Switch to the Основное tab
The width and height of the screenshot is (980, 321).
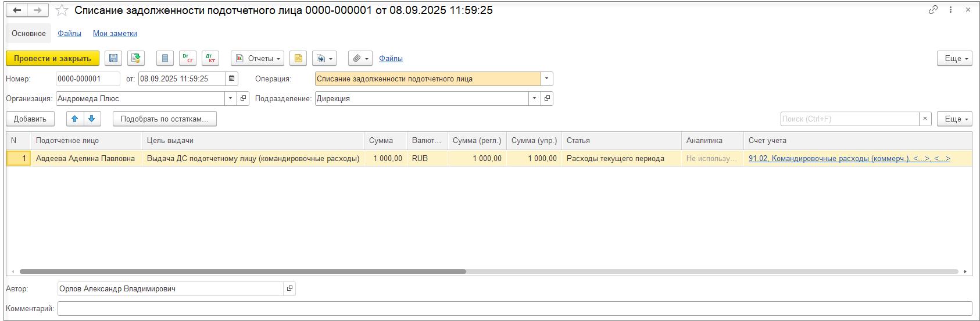[28, 33]
